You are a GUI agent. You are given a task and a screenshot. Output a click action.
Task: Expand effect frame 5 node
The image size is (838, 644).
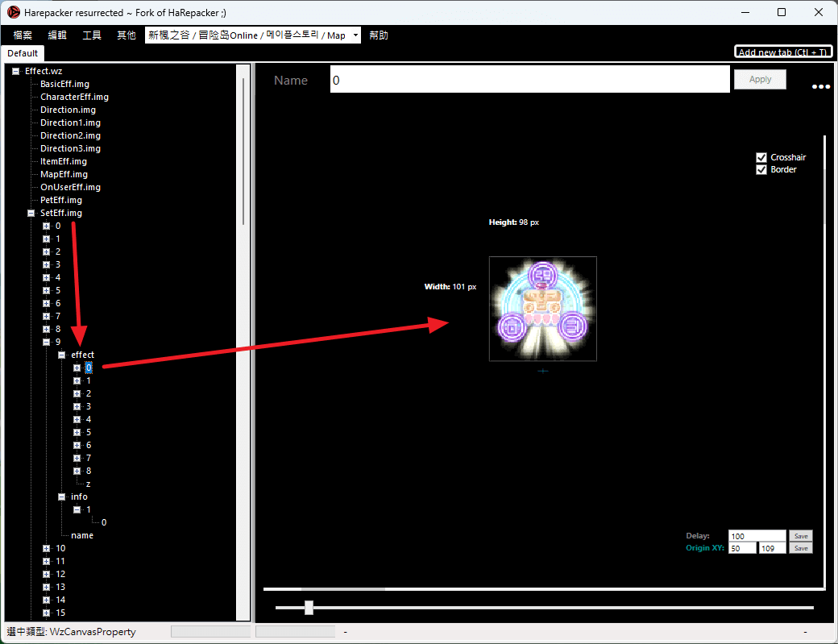pyautogui.click(x=77, y=432)
